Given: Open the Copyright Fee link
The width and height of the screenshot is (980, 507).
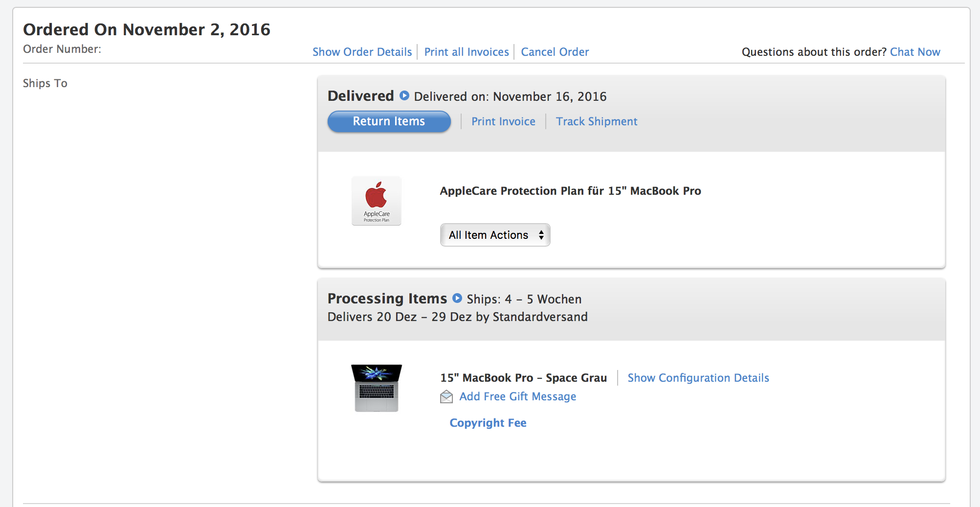Looking at the screenshot, I should pyautogui.click(x=488, y=423).
